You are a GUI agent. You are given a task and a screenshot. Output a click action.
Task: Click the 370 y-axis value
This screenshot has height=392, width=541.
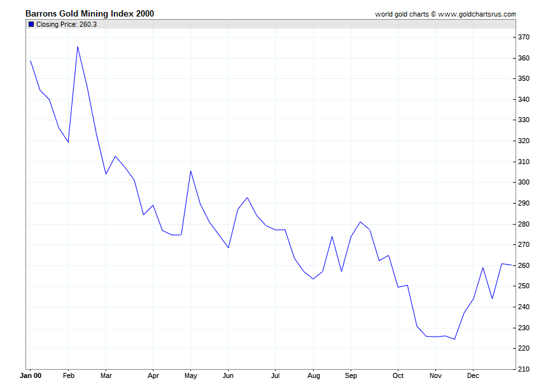coord(524,38)
